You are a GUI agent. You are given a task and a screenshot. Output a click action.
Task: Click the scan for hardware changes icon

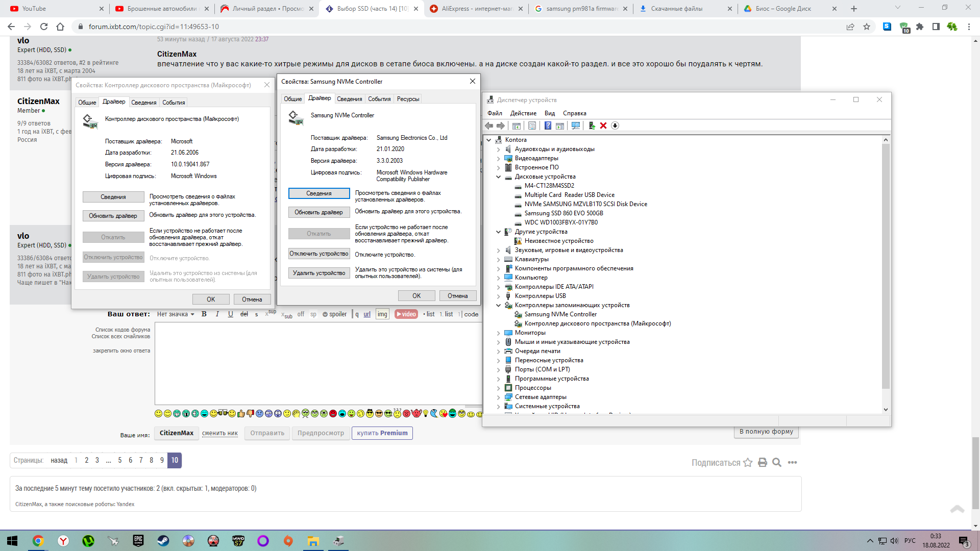click(576, 126)
